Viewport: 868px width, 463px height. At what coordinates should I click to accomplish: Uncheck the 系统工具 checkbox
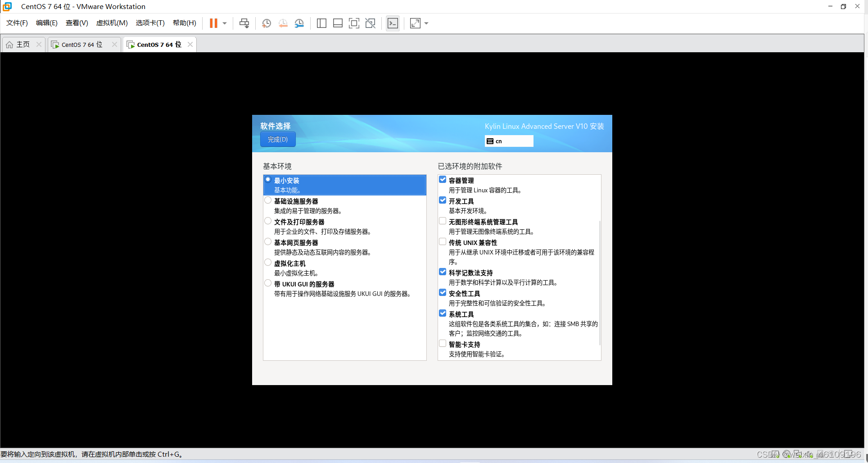pyautogui.click(x=443, y=313)
